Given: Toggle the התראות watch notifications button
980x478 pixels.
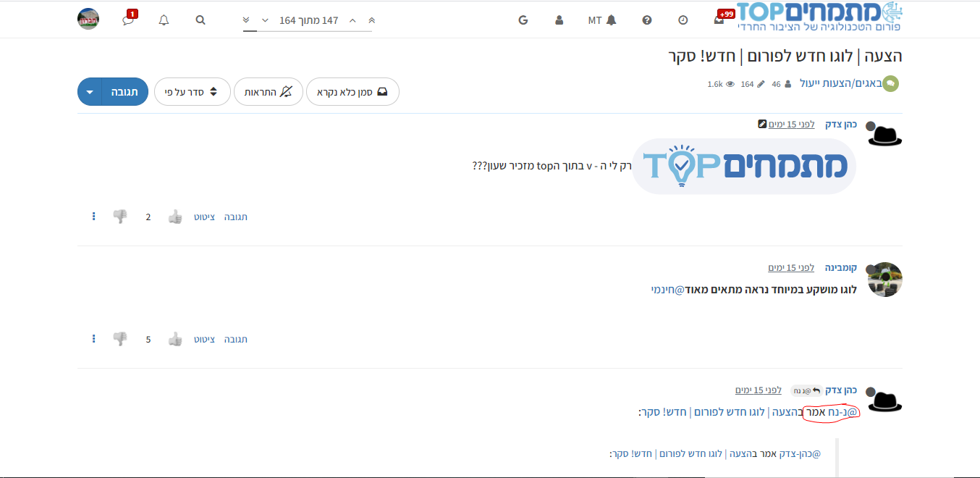Looking at the screenshot, I should click(x=268, y=92).
